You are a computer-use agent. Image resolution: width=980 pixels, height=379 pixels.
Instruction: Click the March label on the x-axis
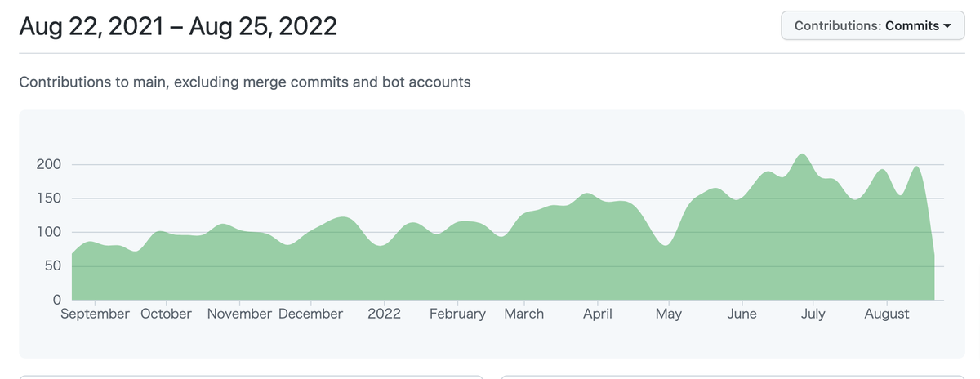point(523,314)
